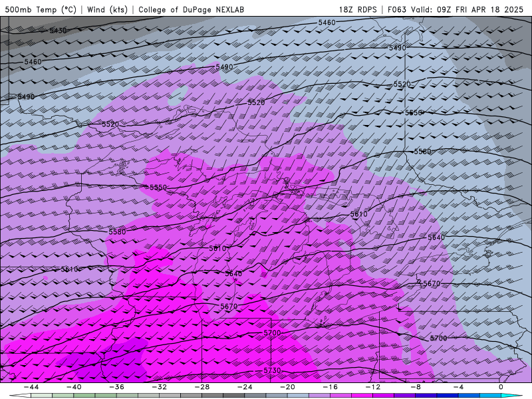Click the 5550 contour label in map center-left
The image size is (532, 399).
(x=158, y=188)
